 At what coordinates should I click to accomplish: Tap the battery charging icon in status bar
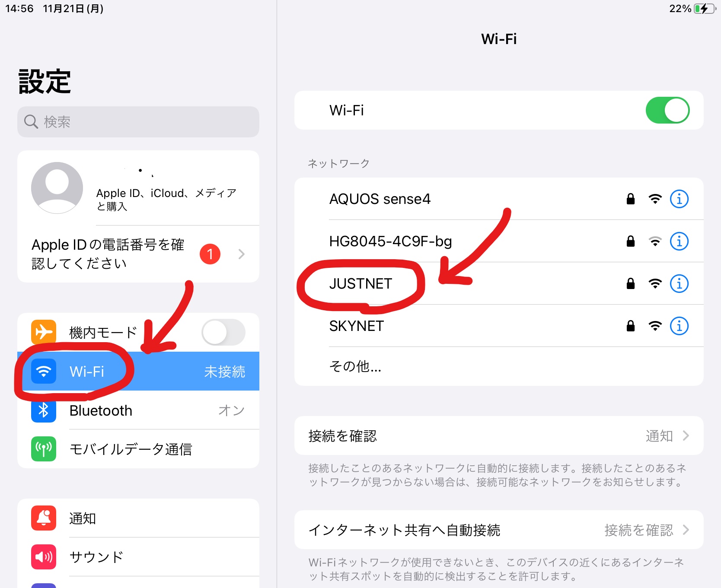[x=705, y=9]
